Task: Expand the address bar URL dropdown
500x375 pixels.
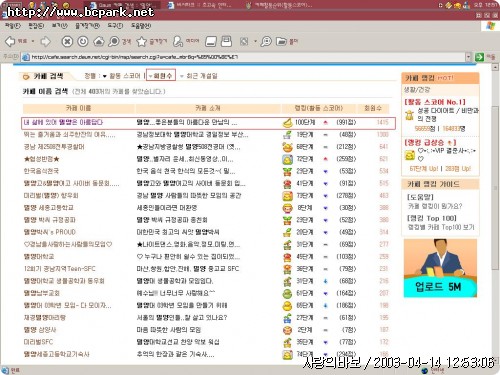Action: coord(469,57)
